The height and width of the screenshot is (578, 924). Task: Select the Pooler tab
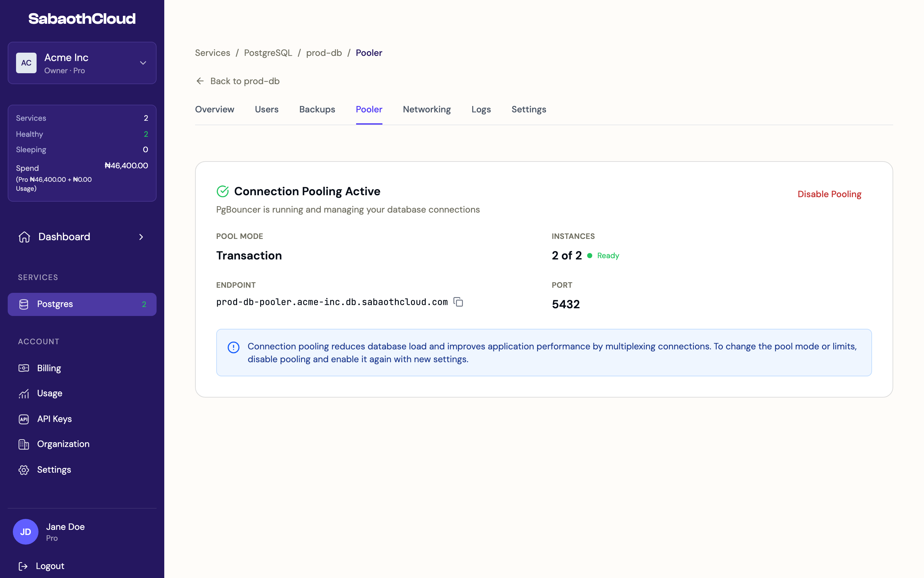coord(369,109)
